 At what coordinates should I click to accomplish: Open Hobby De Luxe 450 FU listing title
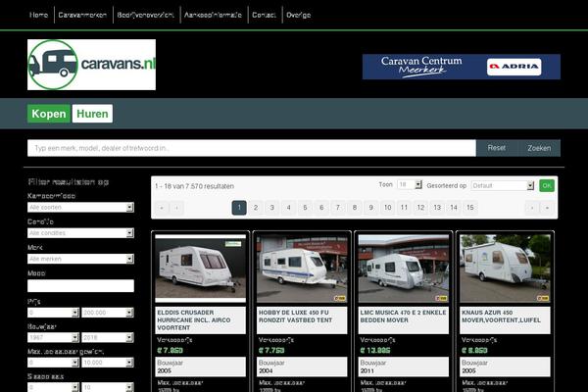pyautogui.click(x=296, y=317)
